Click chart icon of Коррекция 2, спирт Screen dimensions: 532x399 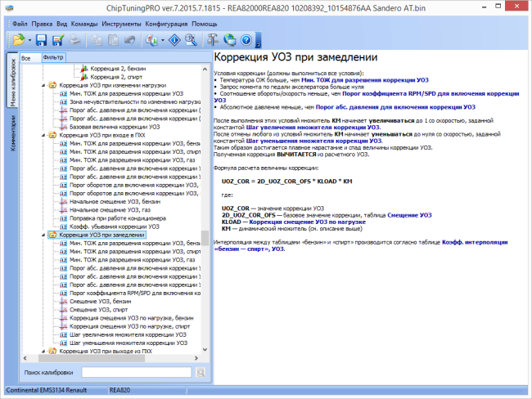pyautogui.click(x=84, y=77)
